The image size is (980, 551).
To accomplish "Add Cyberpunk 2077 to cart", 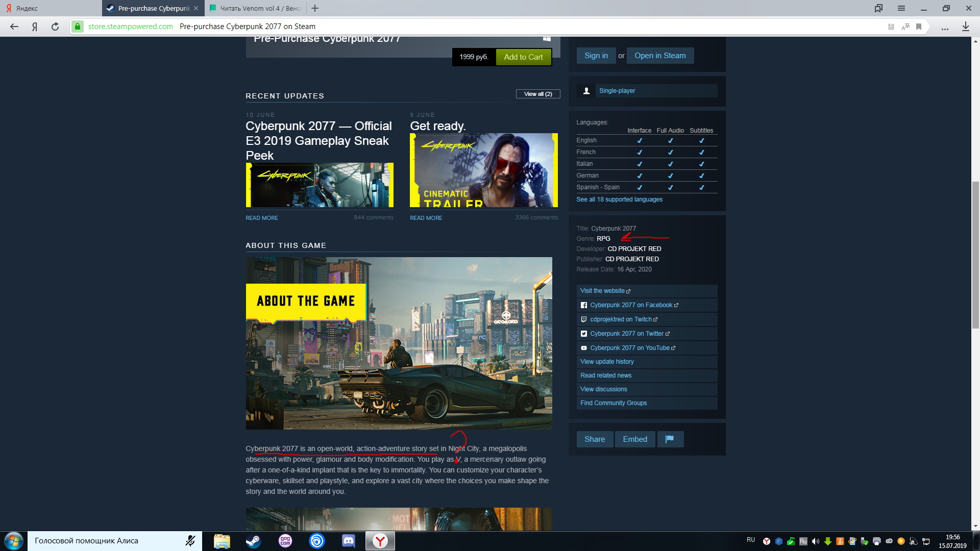I will tap(523, 57).
